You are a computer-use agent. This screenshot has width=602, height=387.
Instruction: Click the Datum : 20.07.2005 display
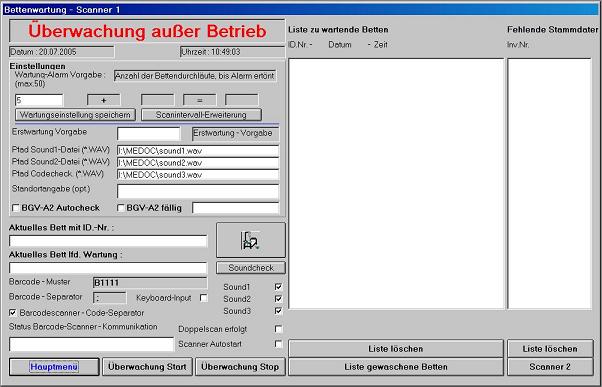tap(61, 52)
